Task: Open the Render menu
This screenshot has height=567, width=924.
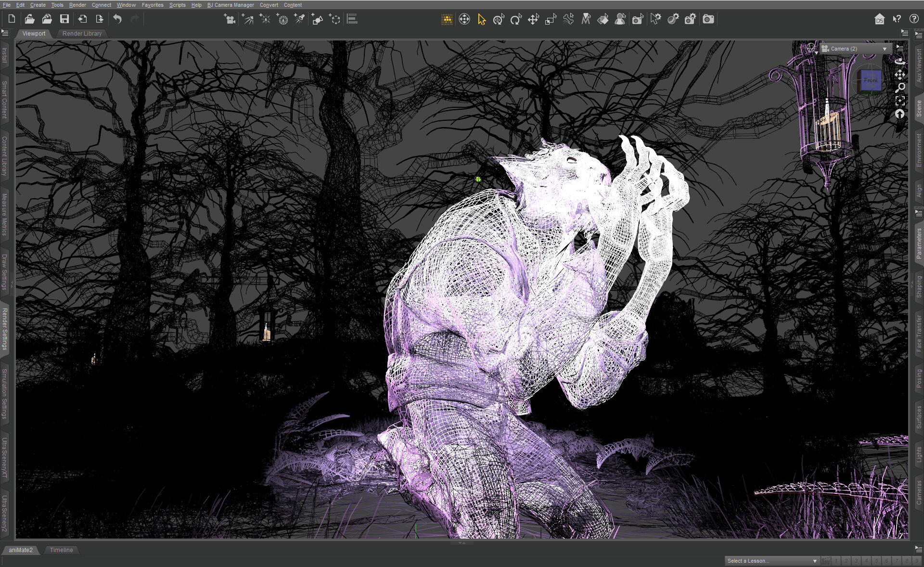Action: (x=77, y=5)
